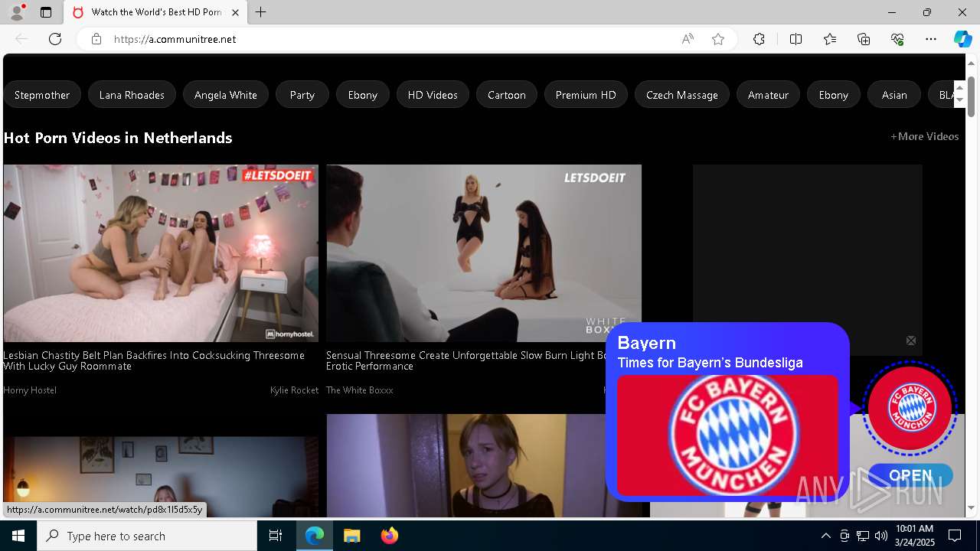Open the network tray icon
The height and width of the screenshot is (551, 980).
[x=863, y=536]
